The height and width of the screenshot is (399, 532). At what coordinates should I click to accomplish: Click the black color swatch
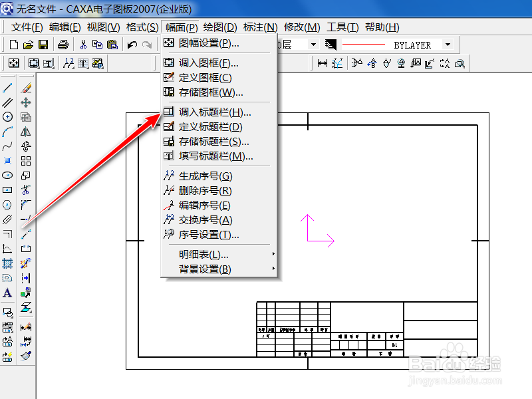pos(331,44)
